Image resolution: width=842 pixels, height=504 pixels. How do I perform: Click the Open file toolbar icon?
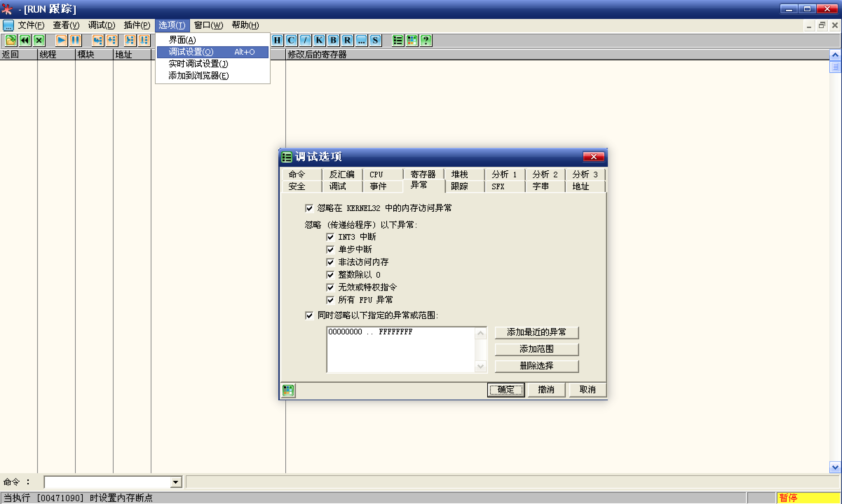tap(11, 40)
